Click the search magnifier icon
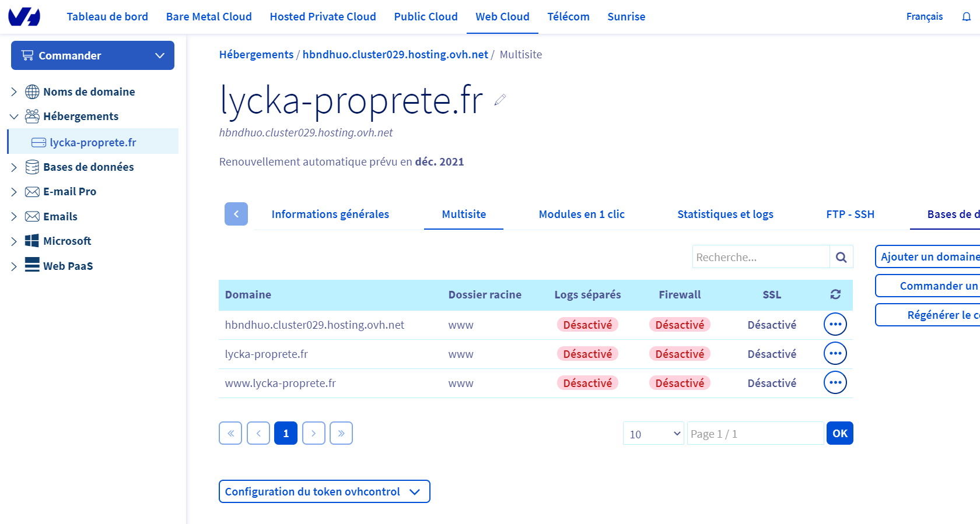Viewport: 980px width, 524px height. tap(841, 257)
